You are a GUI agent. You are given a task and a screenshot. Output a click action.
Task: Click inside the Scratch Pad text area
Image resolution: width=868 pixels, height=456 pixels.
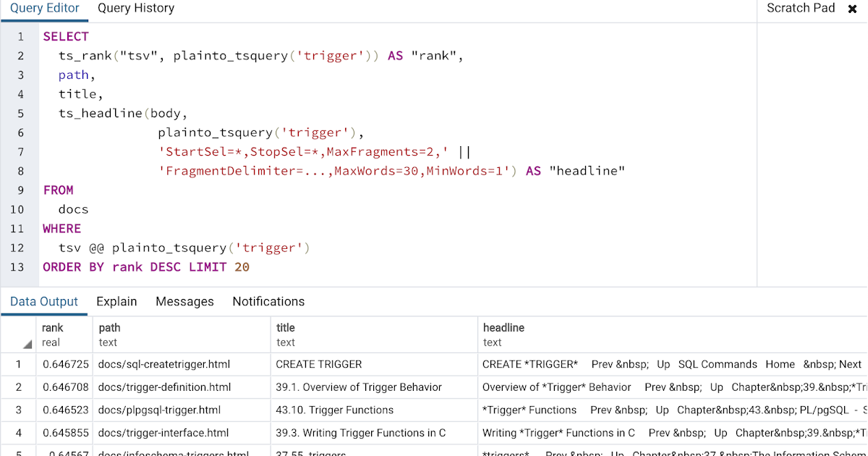click(x=810, y=145)
